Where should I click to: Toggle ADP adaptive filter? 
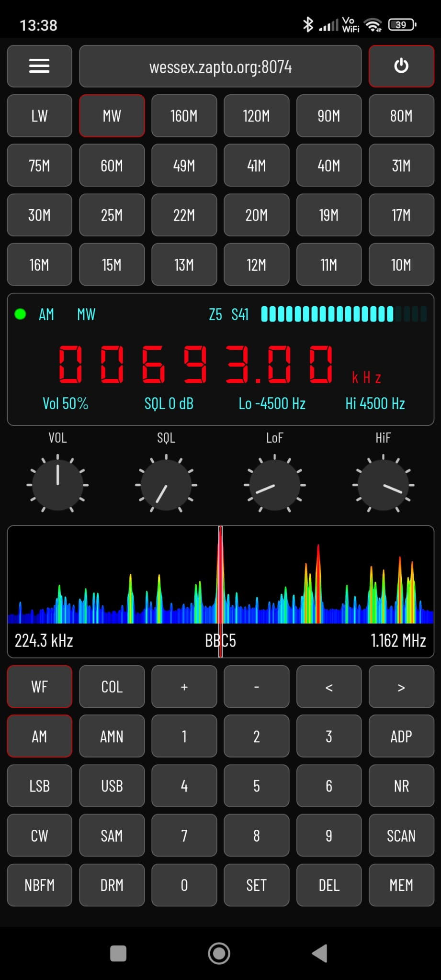401,736
